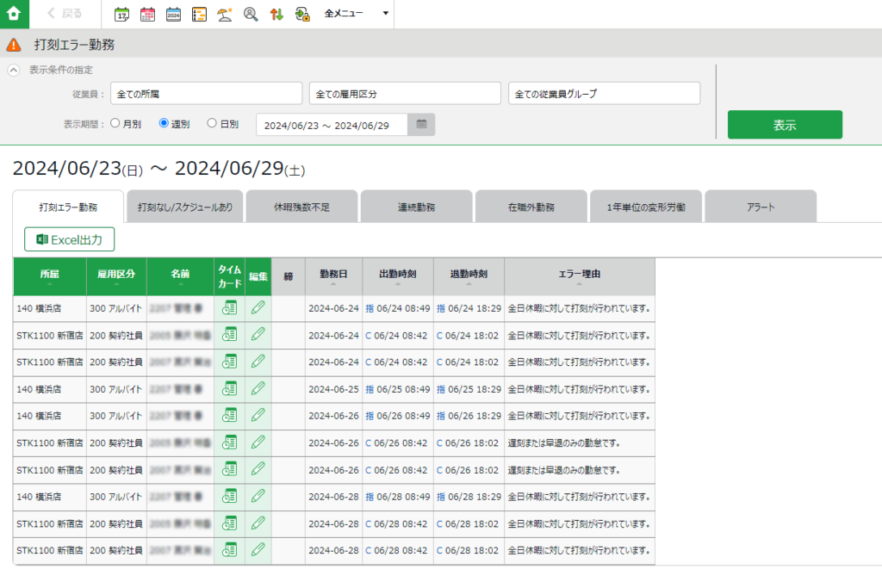Select the 週別 radio button
882x588 pixels.
coord(164,124)
